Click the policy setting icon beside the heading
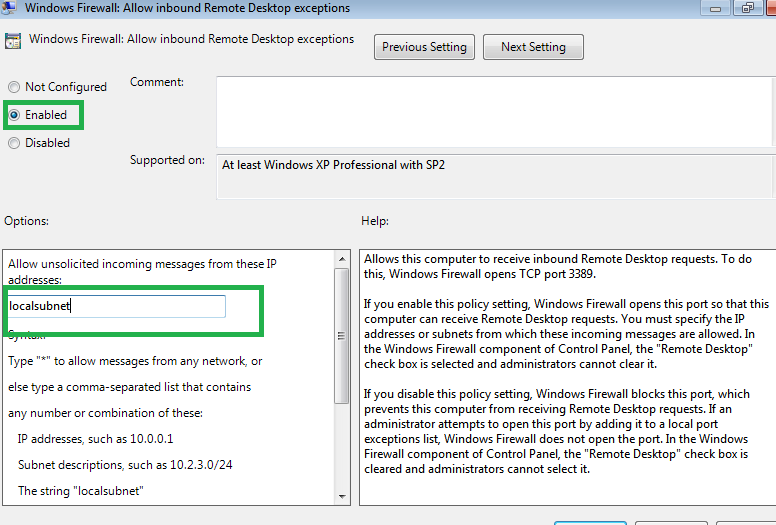Image resolution: width=776 pixels, height=525 pixels. (x=14, y=42)
